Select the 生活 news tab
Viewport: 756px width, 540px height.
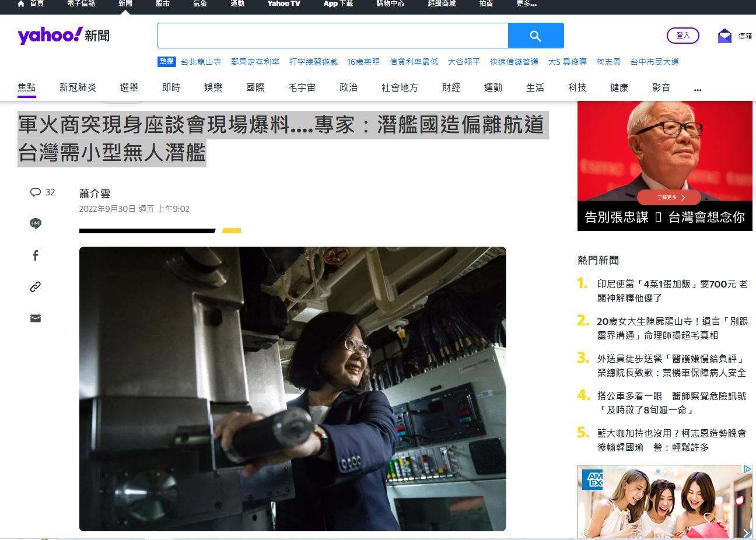tap(535, 87)
